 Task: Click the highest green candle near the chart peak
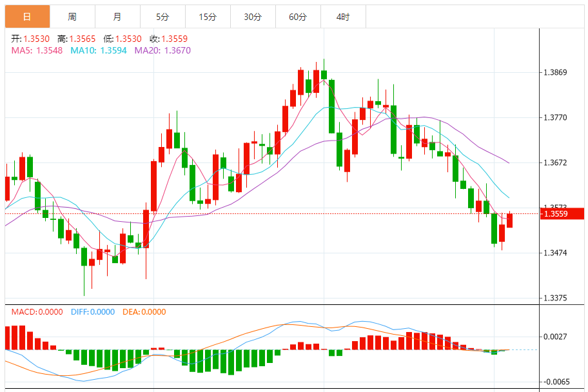324,74
